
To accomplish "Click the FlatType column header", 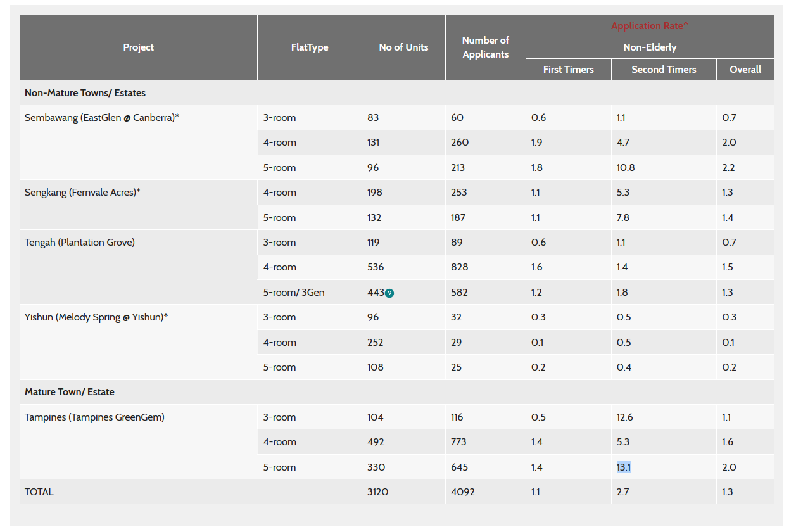I will pyautogui.click(x=309, y=47).
